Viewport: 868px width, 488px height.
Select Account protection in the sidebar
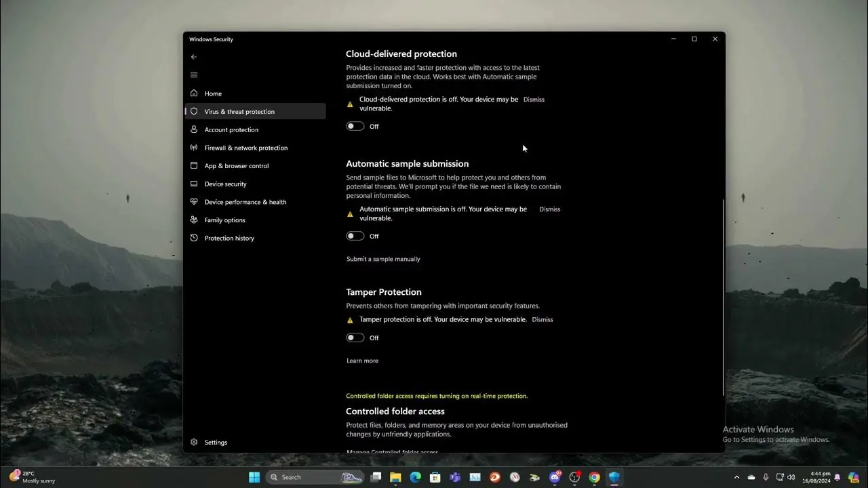[x=233, y=129]
